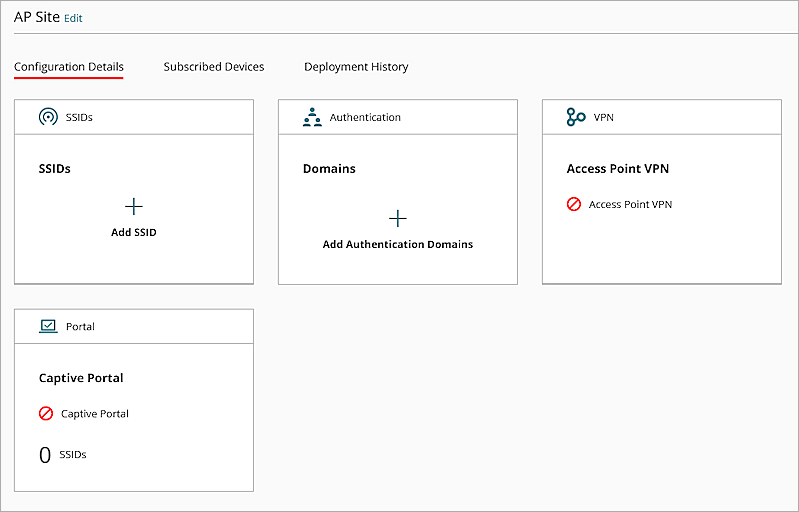
Task: Select the Authentication card header label
Action: coord(365,117)
